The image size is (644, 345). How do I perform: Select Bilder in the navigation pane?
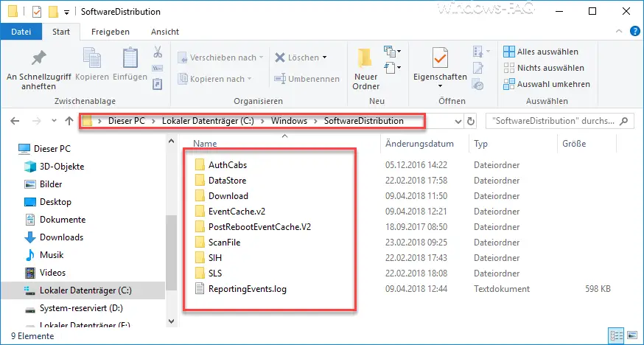point(51,184)
